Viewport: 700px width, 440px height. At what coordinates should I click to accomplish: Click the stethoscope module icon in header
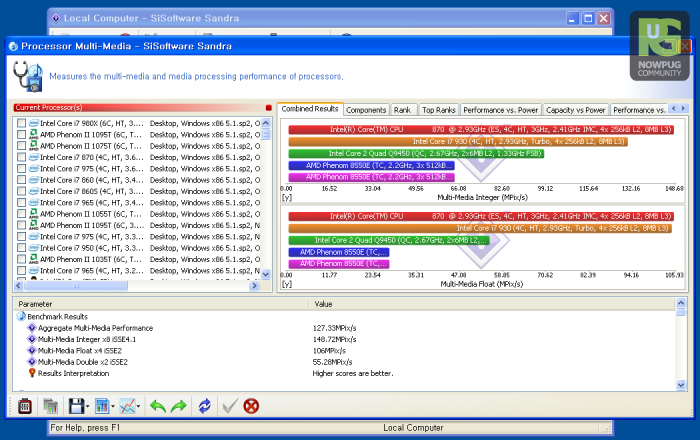[x=28, y=76]
